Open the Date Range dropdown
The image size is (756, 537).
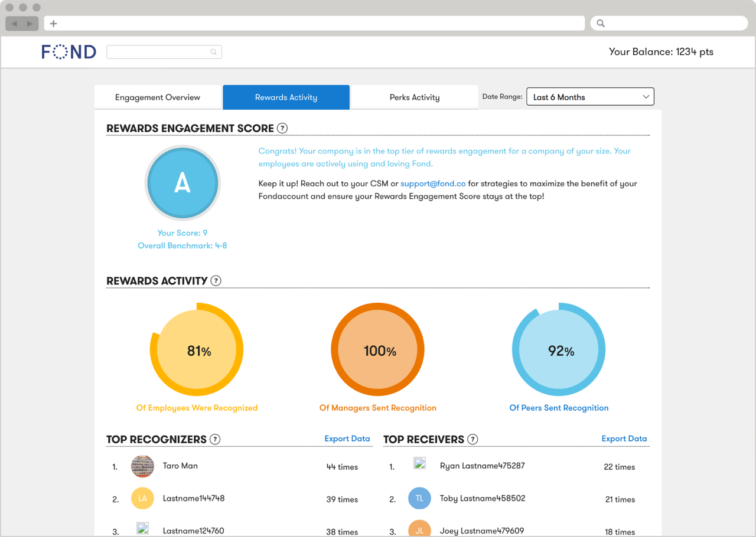point(590,97)
